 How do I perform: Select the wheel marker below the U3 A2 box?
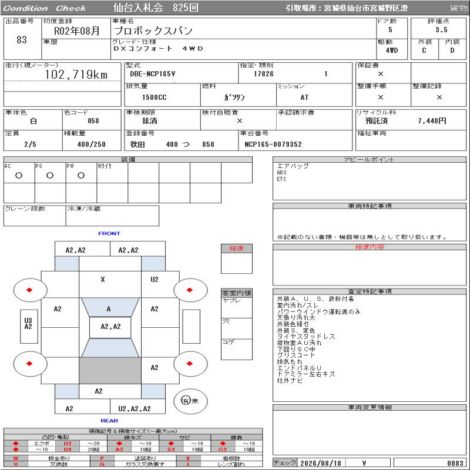30,363
